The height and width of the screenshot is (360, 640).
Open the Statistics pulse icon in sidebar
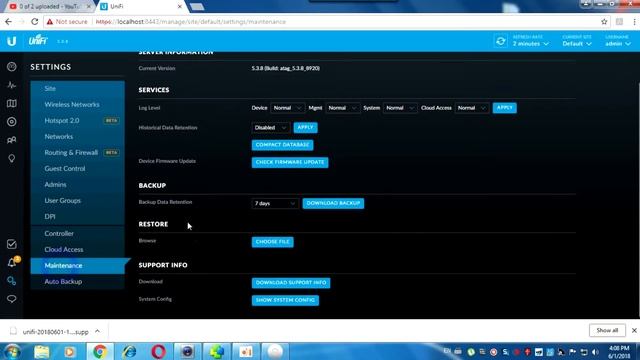click(11, 85)
